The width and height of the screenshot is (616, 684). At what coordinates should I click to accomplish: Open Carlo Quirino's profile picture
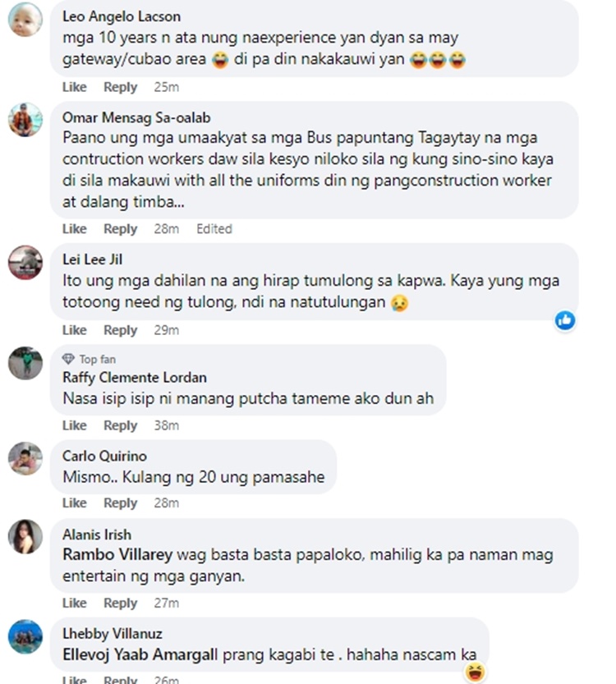[x=25, y=458]
